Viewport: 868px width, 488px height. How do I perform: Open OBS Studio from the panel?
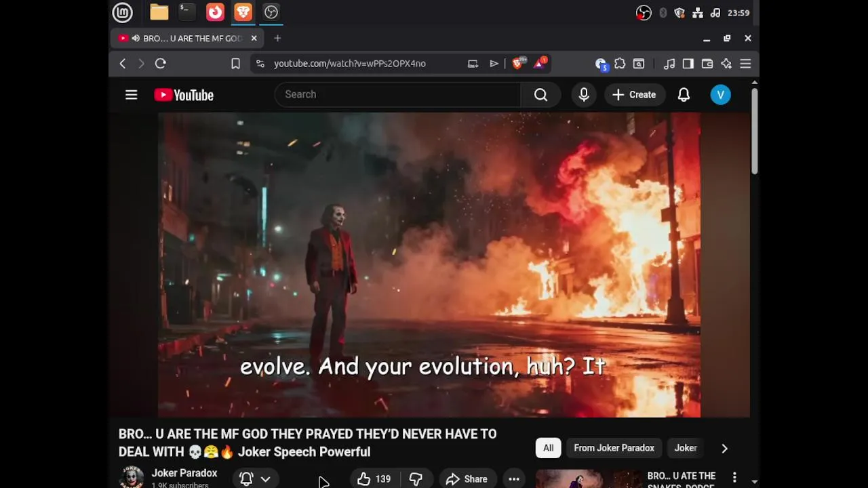271,12
